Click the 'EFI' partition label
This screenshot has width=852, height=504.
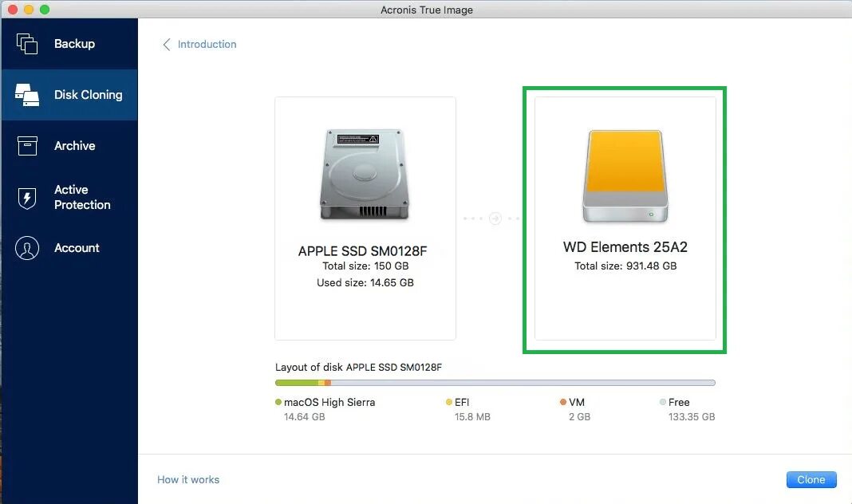462,403
